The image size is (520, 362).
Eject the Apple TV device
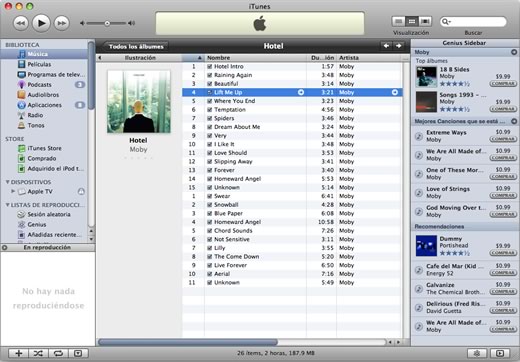(81, 192)
